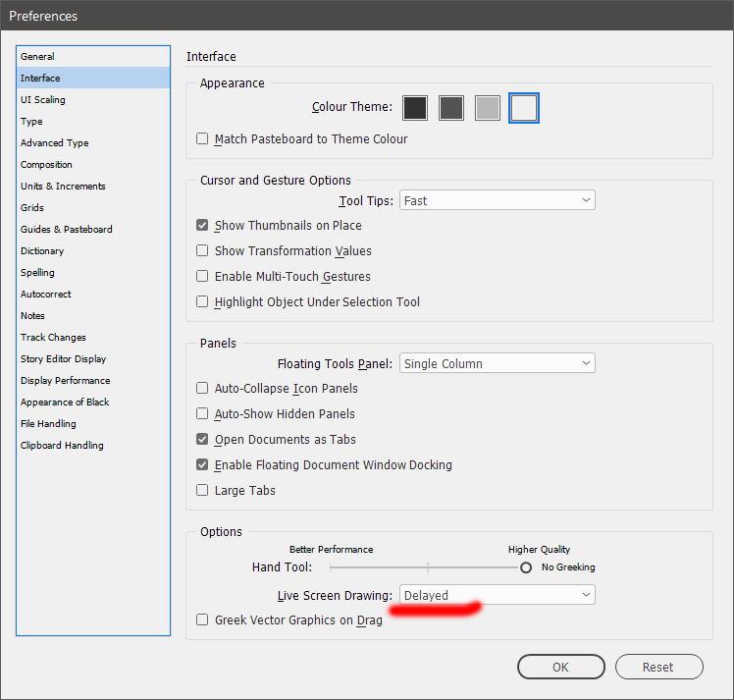Screen dimensions: 734x700
Task: Open the Floating Tools Panel dropdown
Action: pos(498,363)
